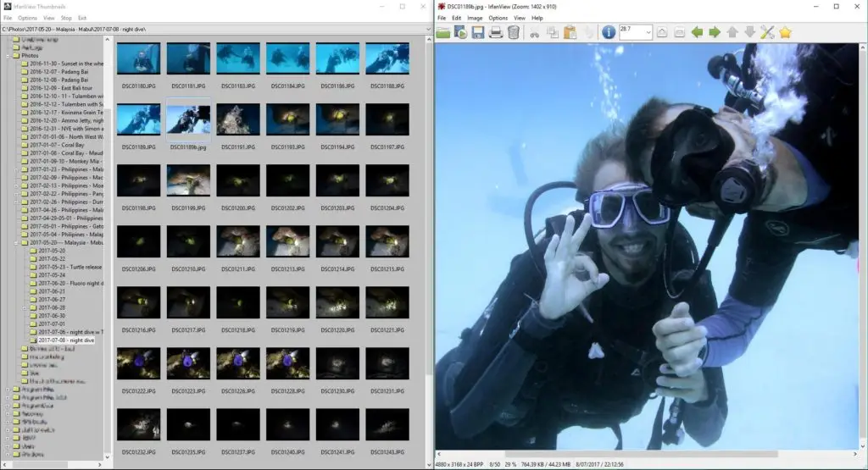Viewport: 868px width, 470px height.
Task: Click Exit in Thumbnails menu bar
Action: pos(82,18)
